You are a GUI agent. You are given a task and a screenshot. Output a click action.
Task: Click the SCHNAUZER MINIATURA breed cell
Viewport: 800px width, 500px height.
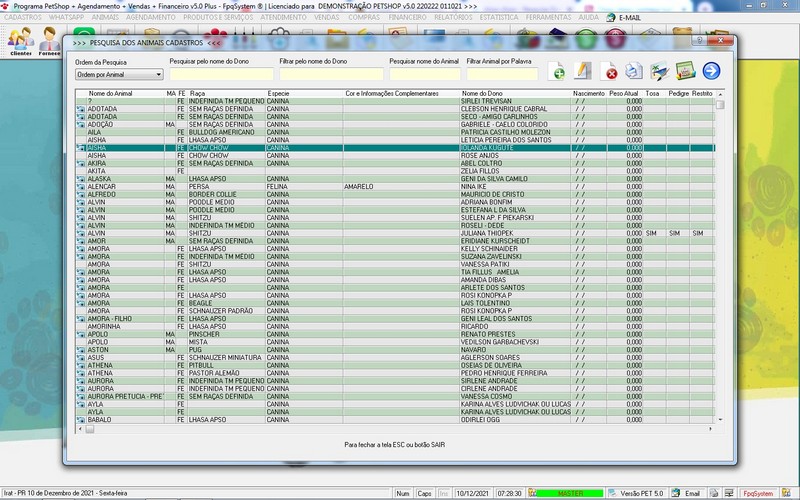pyautogui.click(x=225, y=358)
